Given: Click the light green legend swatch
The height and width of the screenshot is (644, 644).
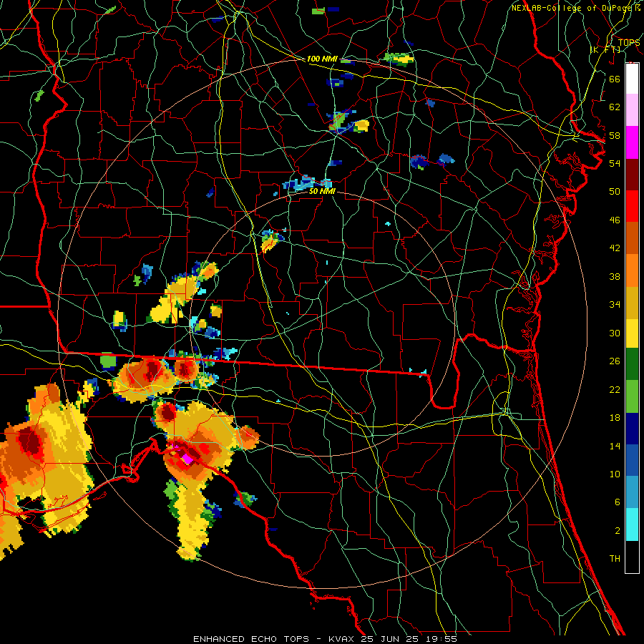Looking at the screenshot, I should [x=632, y=396].
